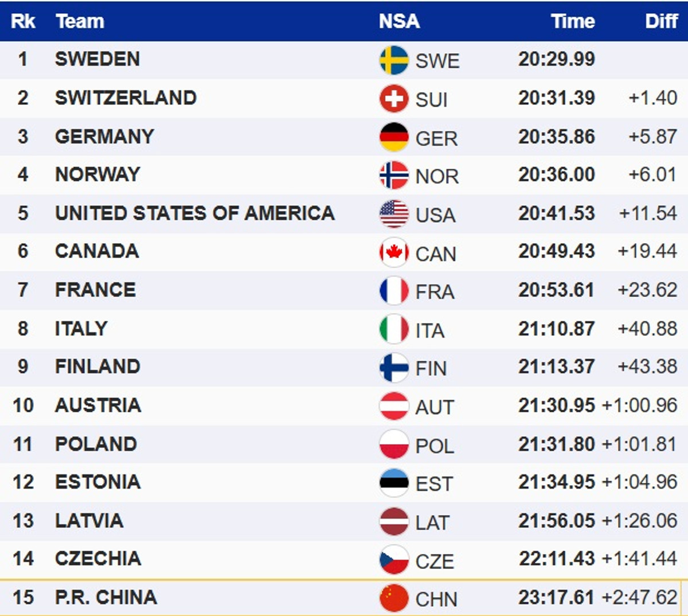The image size is (688, 616).
Task: Sort by the Time column header
Action: tap(572, 21)
